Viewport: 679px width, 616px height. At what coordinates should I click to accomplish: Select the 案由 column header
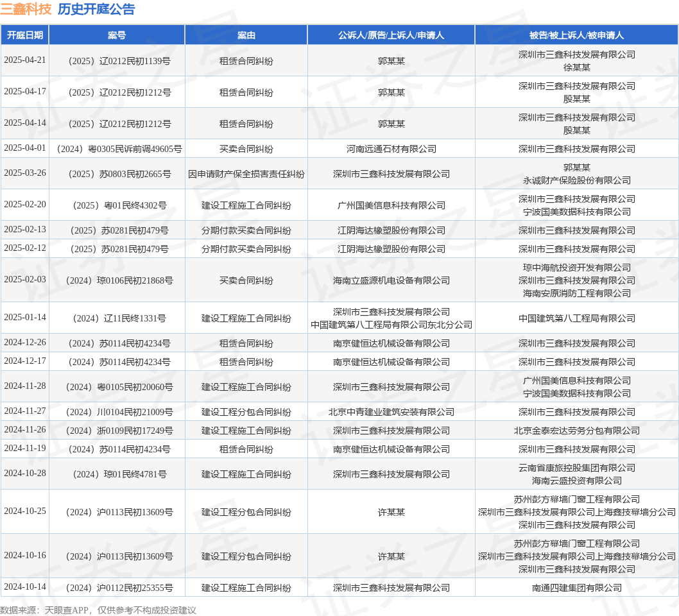pyautogui.click(x=246, y=35)
